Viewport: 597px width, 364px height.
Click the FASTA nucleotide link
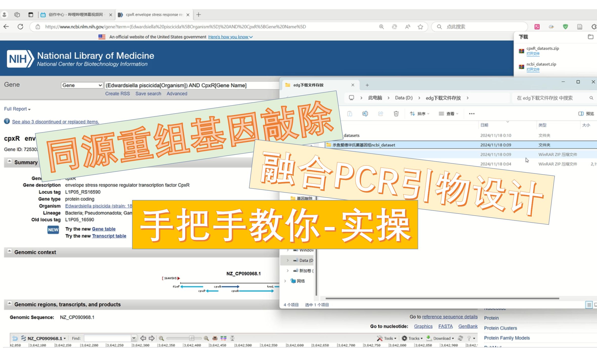(445, 326)
